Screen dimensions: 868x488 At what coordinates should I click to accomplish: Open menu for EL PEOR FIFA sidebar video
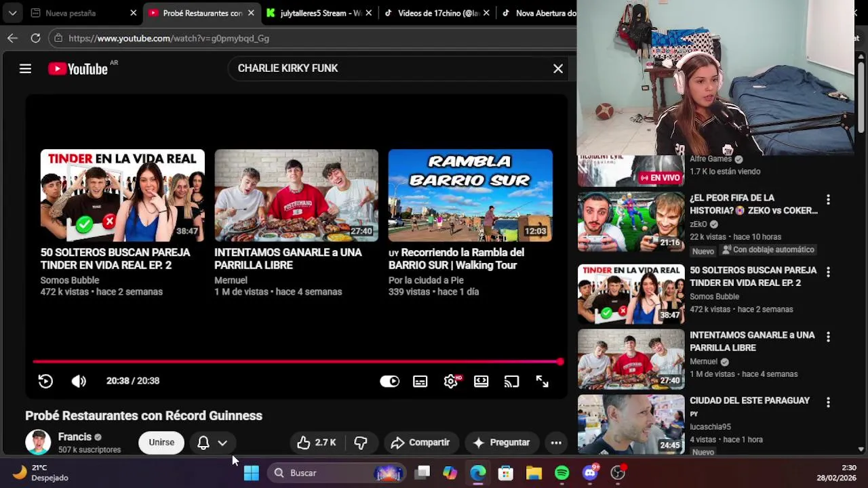[x=828, y=200]
